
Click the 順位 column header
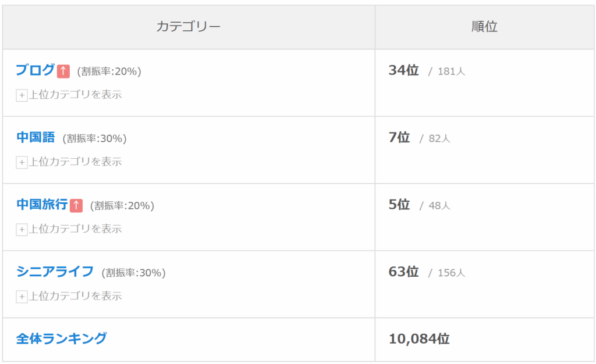pyautogui.click(x=484, y=27)
